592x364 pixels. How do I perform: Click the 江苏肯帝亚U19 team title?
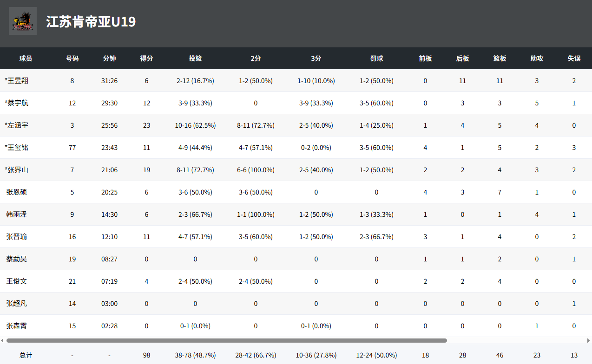pyautogui.click(x=91, y=21)
